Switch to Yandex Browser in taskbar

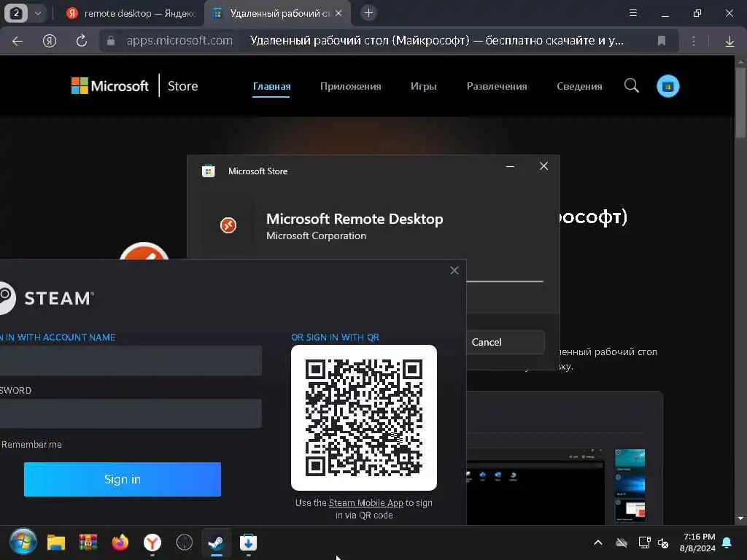click(x=152, y=542)
